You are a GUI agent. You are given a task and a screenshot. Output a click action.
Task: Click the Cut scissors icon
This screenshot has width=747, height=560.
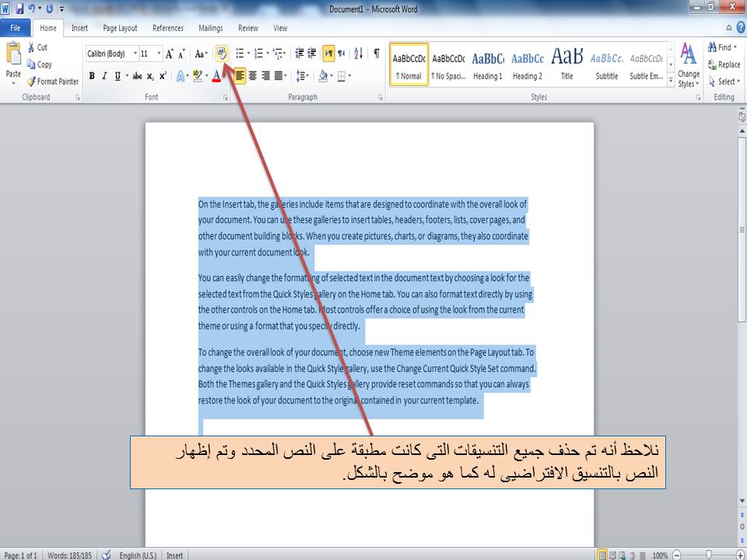31,47
